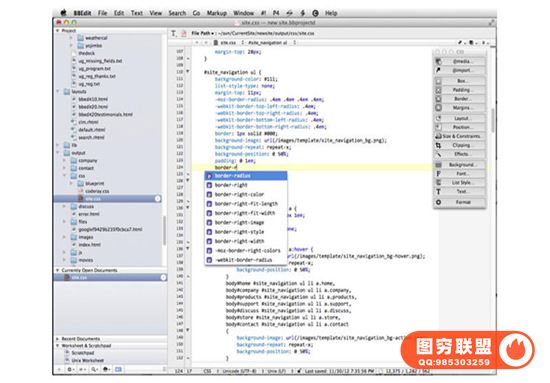Image resolution: width=550 pixels, height=383 pixels.
Task: Click the @import CSS palette button
Action: click(460, 70)
